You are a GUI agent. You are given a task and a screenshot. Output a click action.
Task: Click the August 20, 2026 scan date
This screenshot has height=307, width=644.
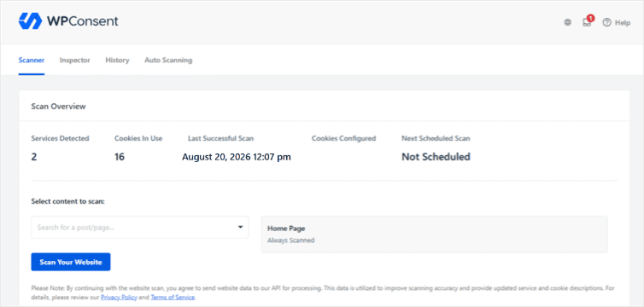click(x=237, y=157)
